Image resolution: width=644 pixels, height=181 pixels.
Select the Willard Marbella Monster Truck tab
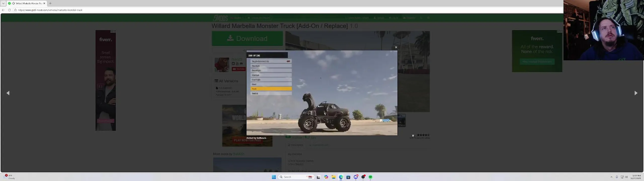(27, 3)
